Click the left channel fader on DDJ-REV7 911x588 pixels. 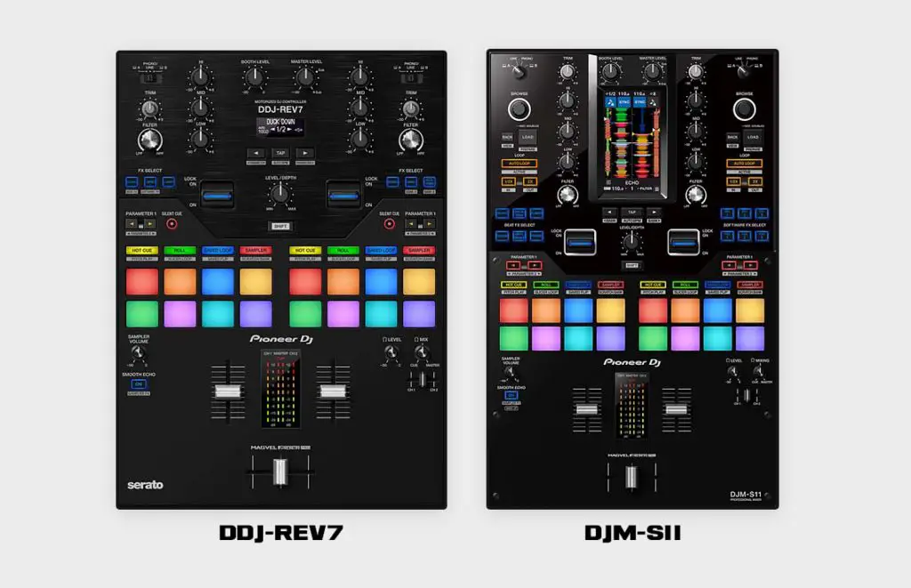[x=228, y=391]
